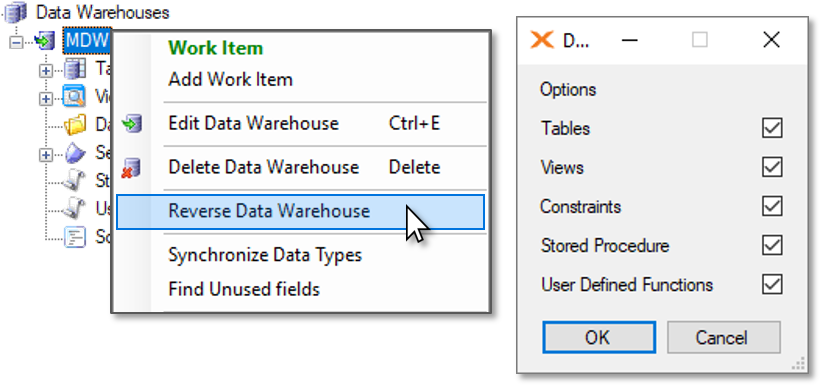Viewport: 822px width, 386px height.
Task: Collapse the MDW tree node
Action: coord(16,41)
